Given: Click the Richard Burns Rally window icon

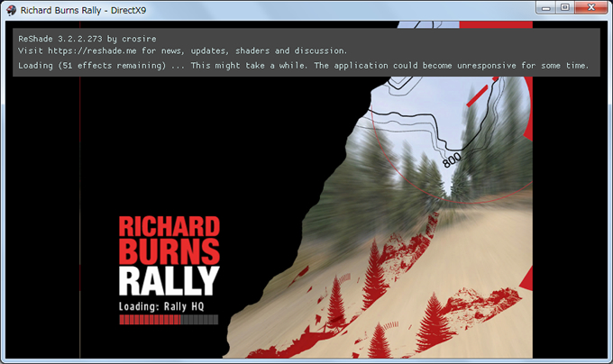Looking at the screenshot, I should 12,10.
